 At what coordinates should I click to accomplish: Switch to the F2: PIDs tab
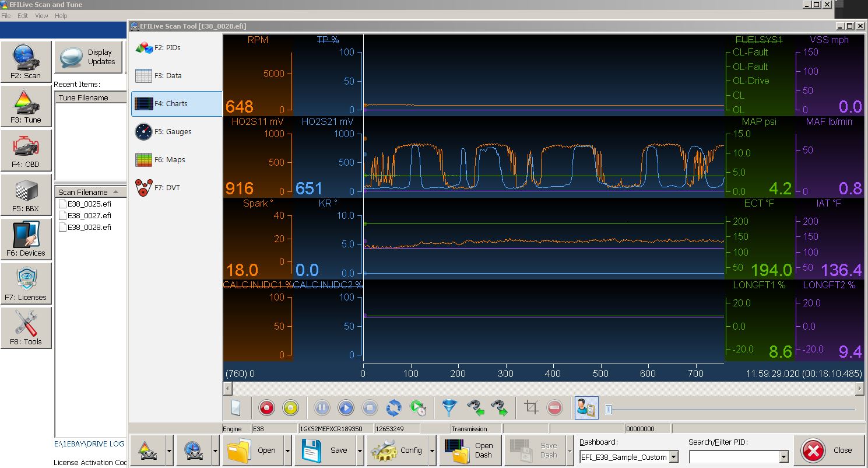(176, 47)
